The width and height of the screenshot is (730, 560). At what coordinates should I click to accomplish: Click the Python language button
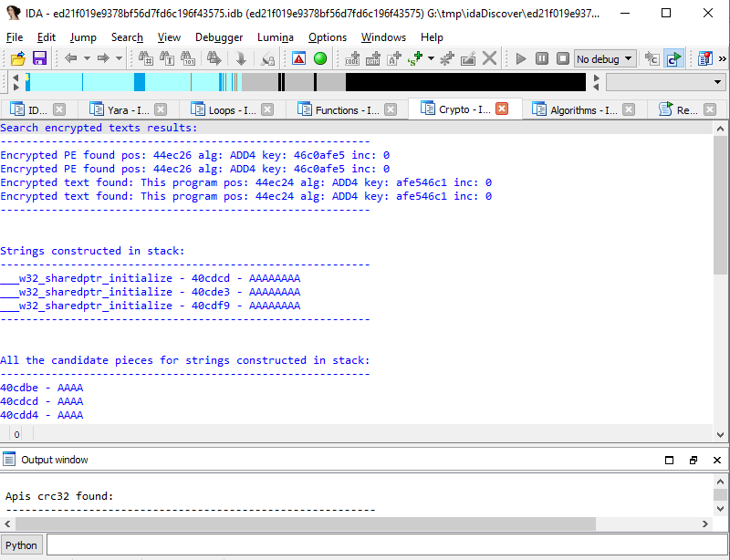[22, 545]
